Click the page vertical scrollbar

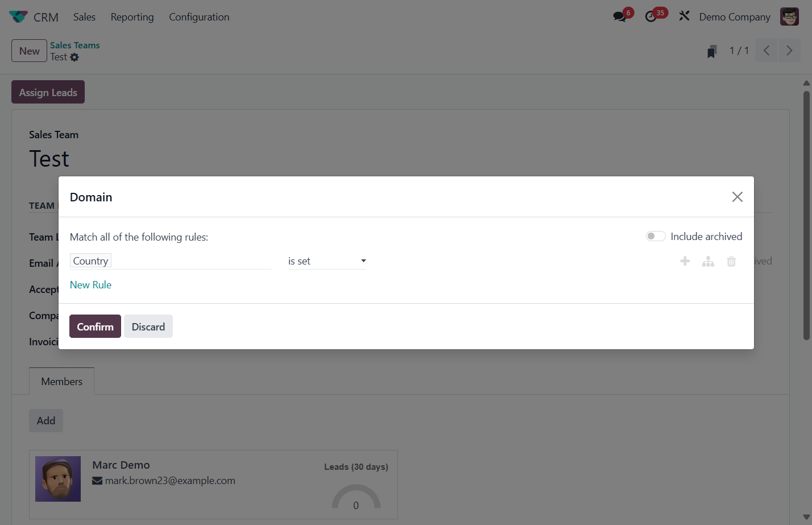pos(806,216)
